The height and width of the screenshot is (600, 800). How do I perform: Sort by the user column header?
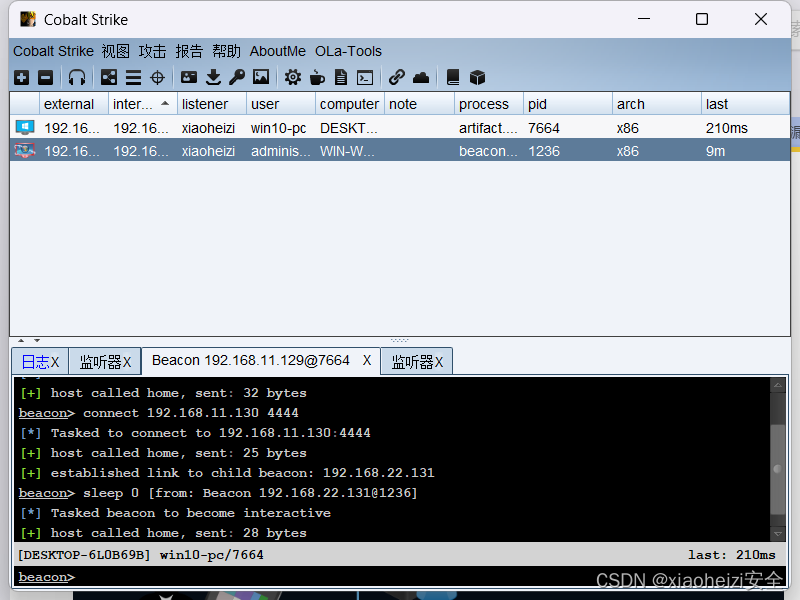[281, 104]
